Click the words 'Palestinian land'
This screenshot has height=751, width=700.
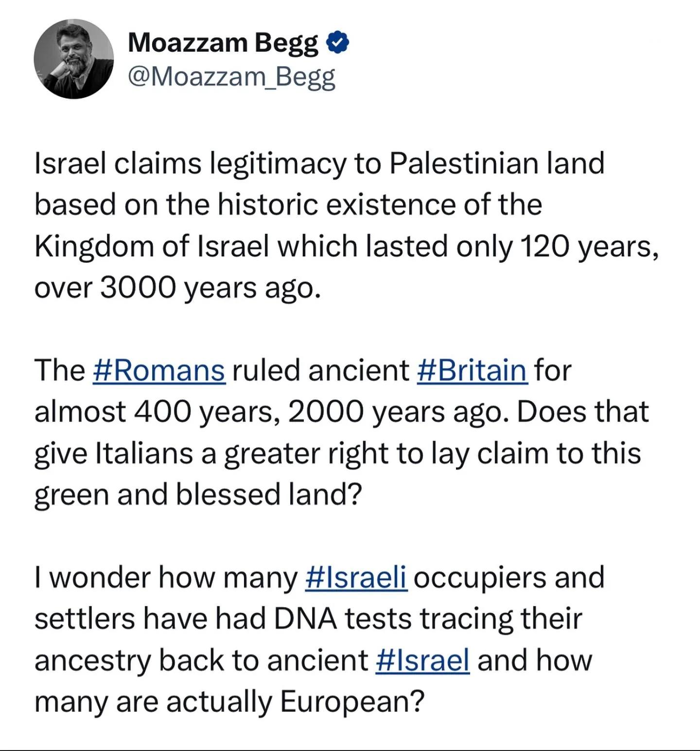[x=497, y=163]
